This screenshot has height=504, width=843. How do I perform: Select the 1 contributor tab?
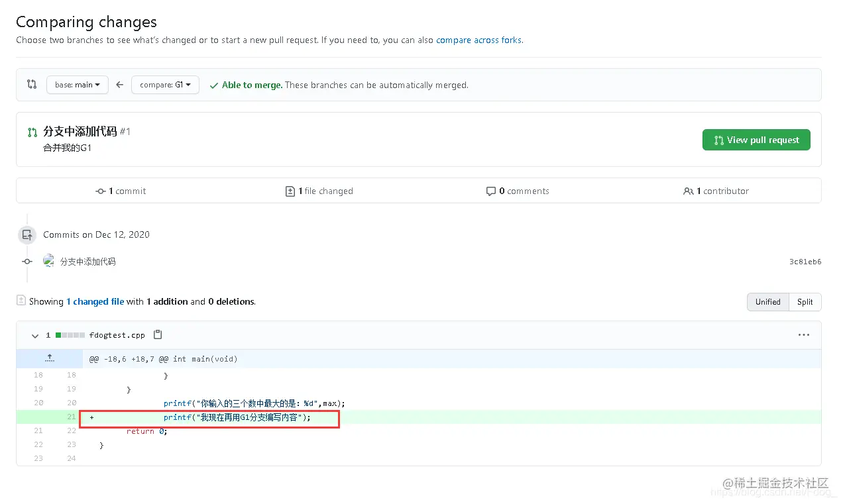pyautogui.click(x=716, y=191)
